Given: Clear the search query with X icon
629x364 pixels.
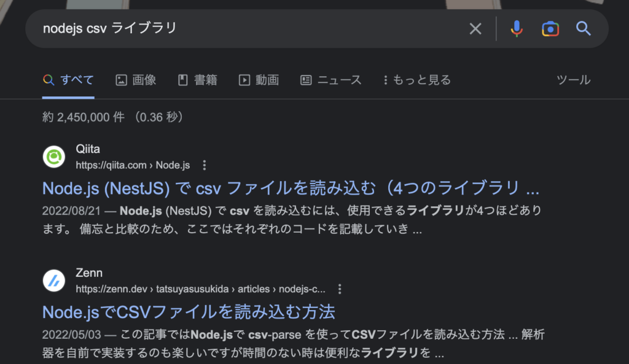Looking at the screenshot, I should pyautogui.click(x=475, y=29).
